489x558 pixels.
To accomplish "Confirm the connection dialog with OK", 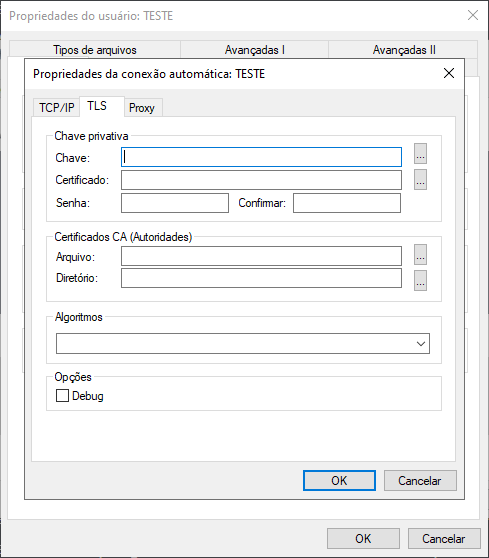I will click(339, 480).
